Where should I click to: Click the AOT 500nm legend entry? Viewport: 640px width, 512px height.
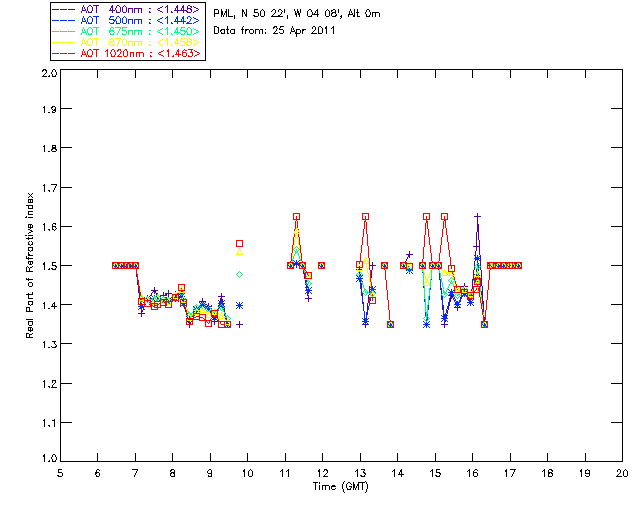(128, 20)
